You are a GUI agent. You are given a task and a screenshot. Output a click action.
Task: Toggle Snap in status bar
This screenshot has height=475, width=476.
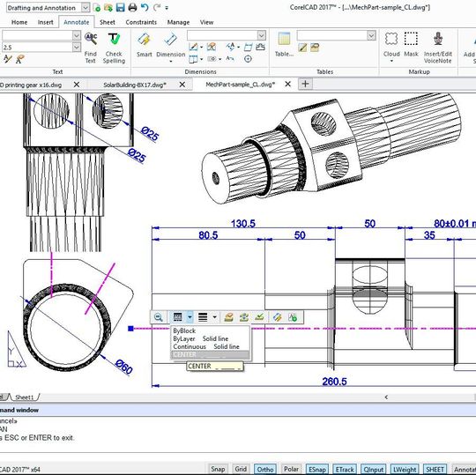tap(218, 469)
